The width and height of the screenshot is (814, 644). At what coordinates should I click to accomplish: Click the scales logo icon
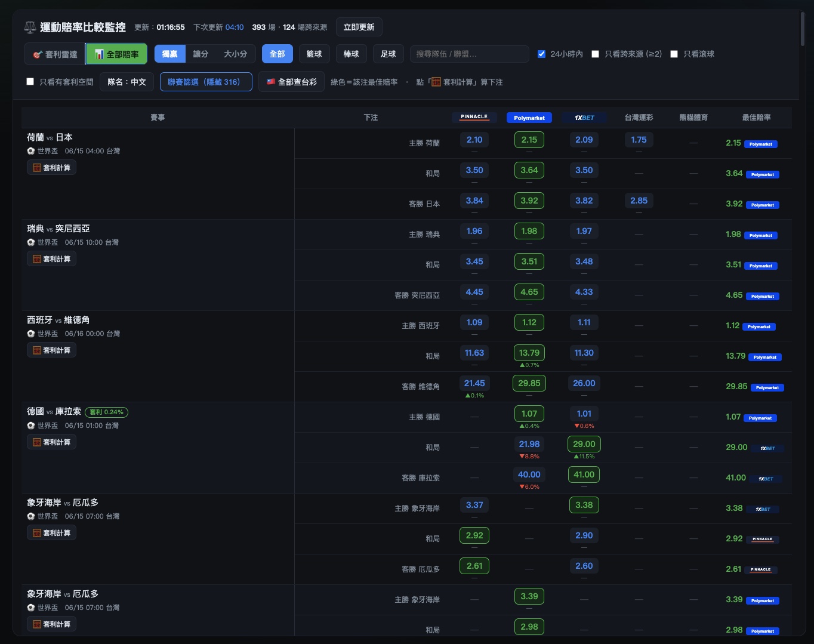pyautogui.click(x=30, y=27)
